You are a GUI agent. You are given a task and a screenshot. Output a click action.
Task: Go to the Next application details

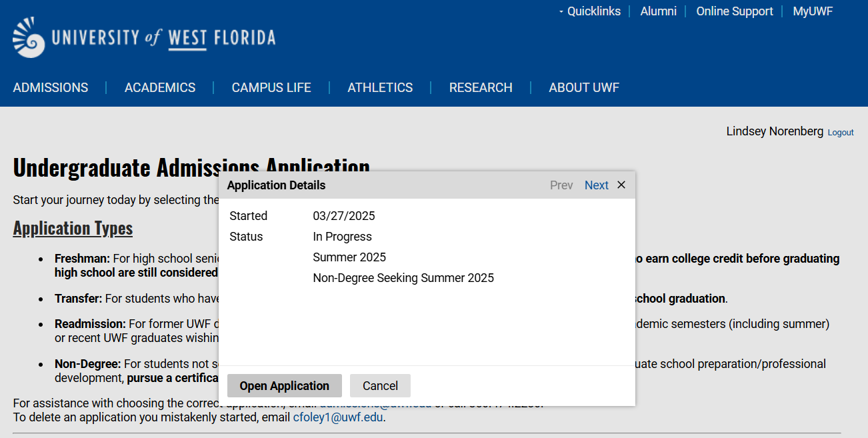tap(597, 185)
